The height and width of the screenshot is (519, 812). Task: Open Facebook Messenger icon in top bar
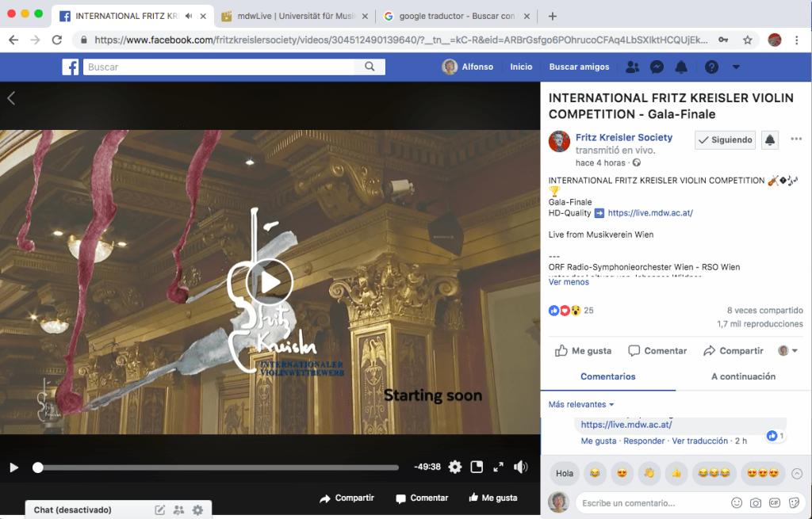click(x=657, y=67)
